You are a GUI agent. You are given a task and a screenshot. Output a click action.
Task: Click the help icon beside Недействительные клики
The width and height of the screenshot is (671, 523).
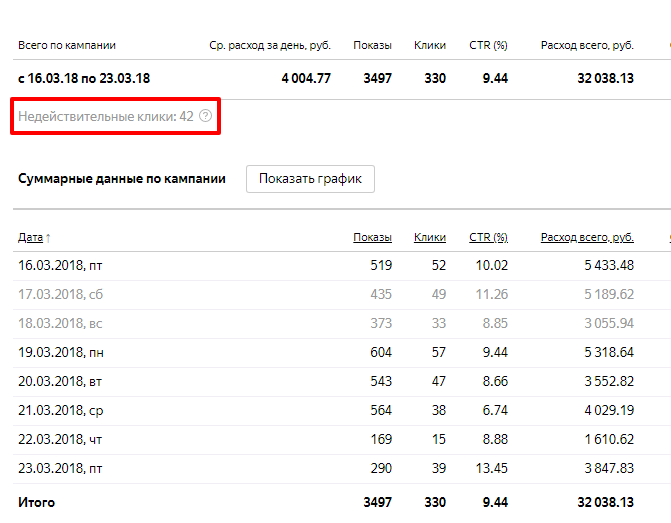click(x=206, y=117)
